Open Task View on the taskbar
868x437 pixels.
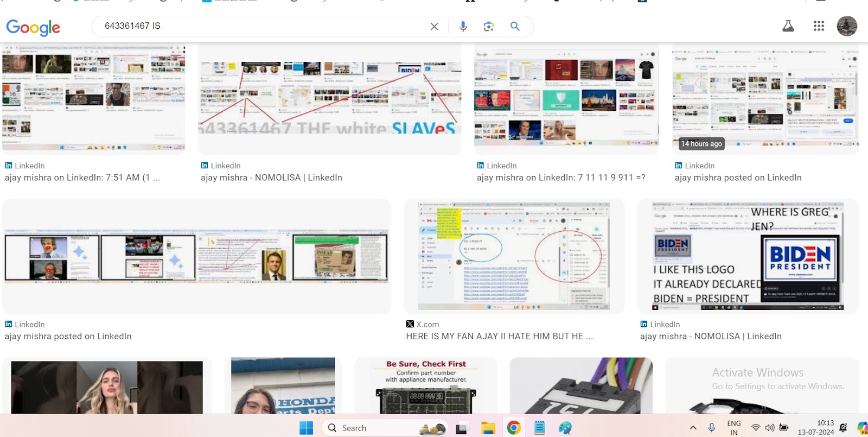pyautogui.click(x=462, y=428)
